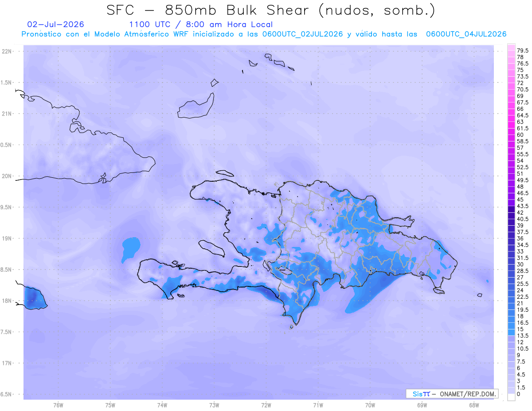Click the '69W' longitude label

coord(422,405)
